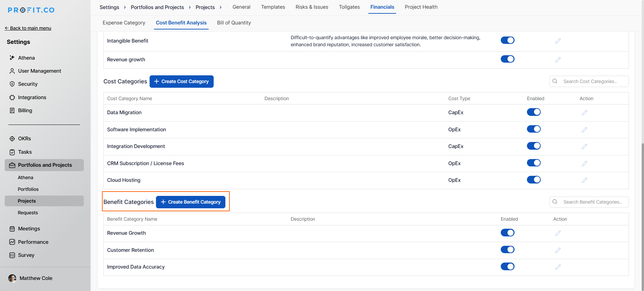Edit the Intangible Benefit row
Screen dimensions: 644x291
(x=558, y=41)
